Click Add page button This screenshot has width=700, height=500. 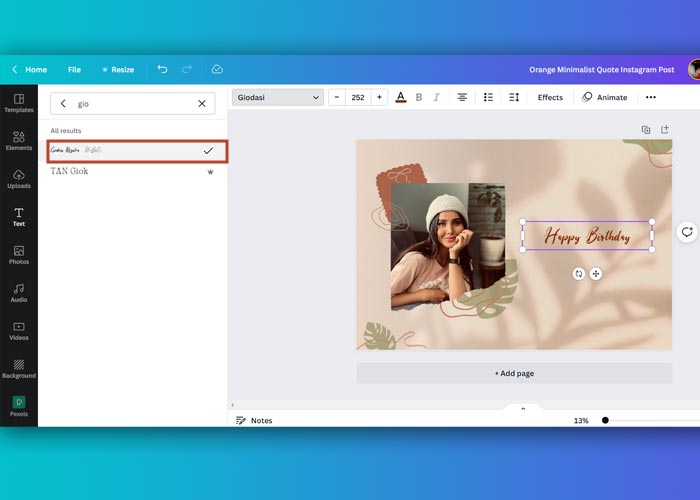pyautogui.click(x=514, y=373)
